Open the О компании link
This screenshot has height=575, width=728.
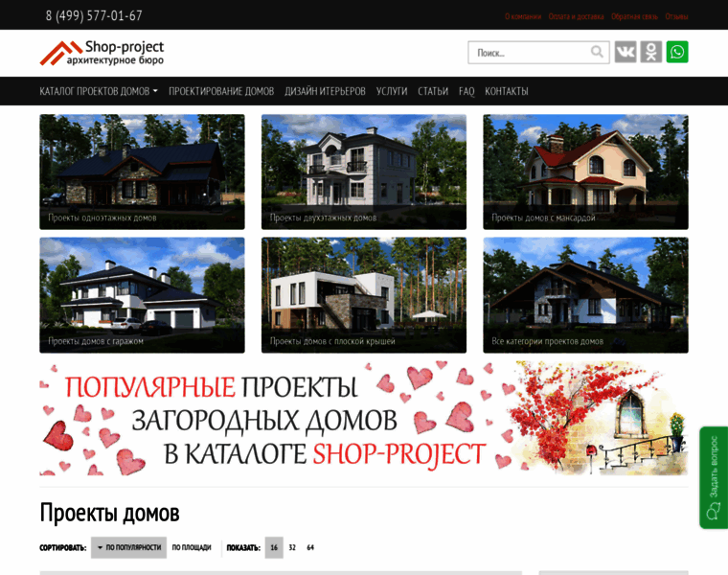pyautogui.click(x=523, y=16)
